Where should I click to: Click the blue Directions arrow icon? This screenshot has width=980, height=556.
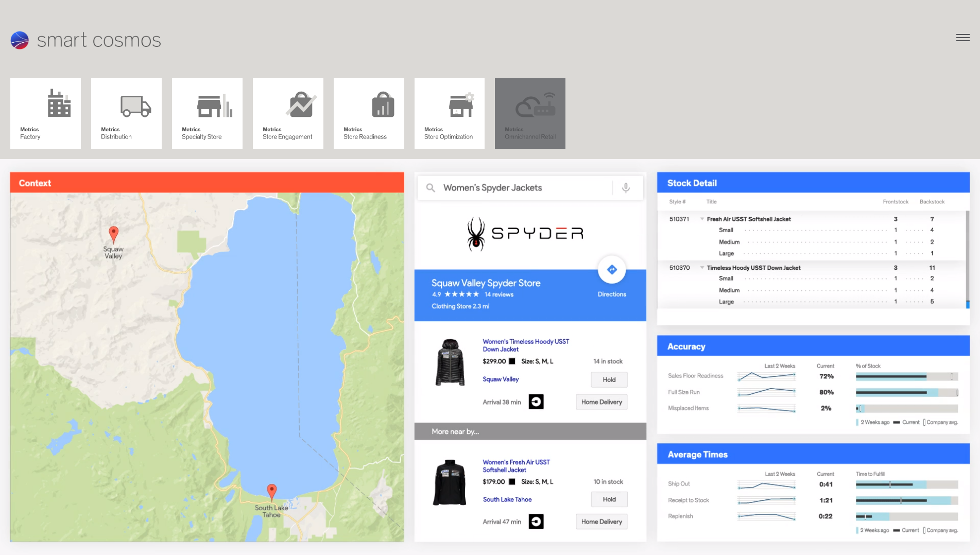tap(612, 270)
